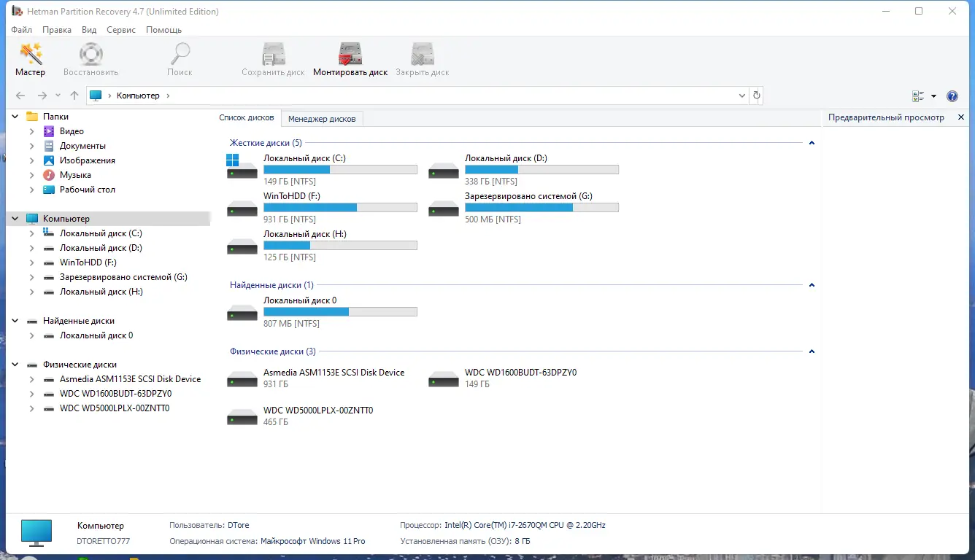Open the Помощь menu
This screenshot has width=975, height=560.
163,30
